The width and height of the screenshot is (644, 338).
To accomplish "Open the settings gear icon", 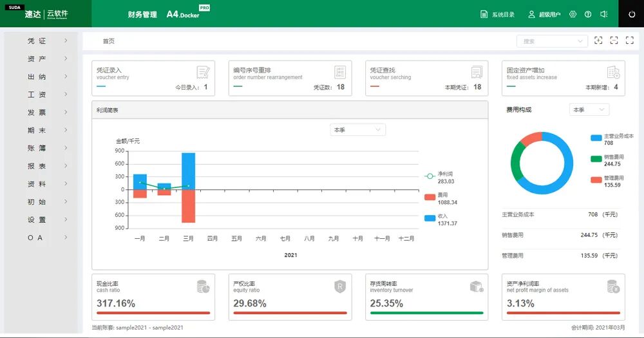I will (x=573, y=14).
